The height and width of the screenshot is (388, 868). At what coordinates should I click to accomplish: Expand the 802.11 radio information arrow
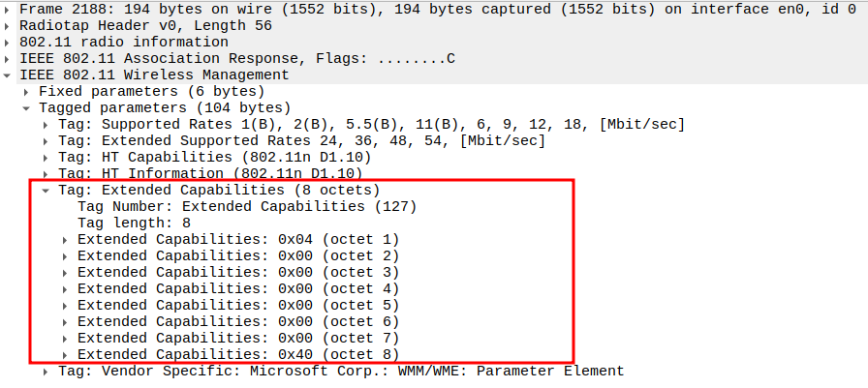[9, 42]
